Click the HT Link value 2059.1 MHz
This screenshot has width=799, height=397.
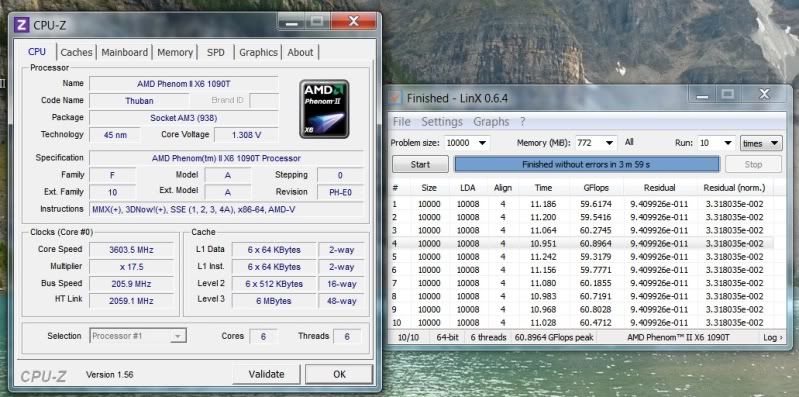point(131,301)
